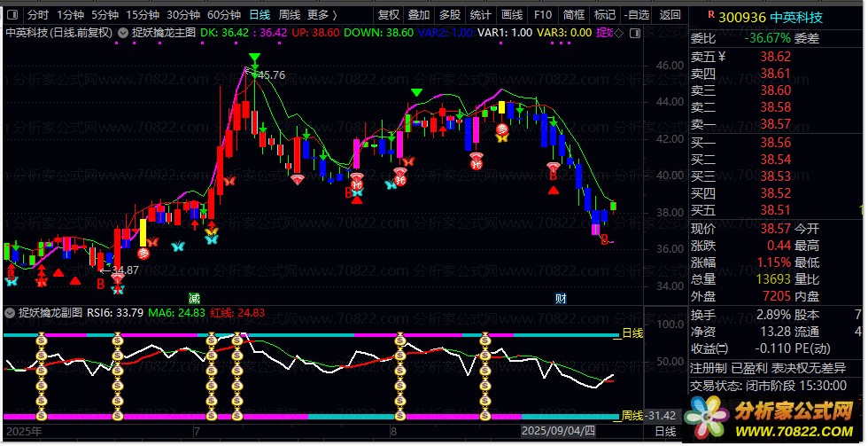Click the 300936 中英科技 stock title

coord(770,18)
